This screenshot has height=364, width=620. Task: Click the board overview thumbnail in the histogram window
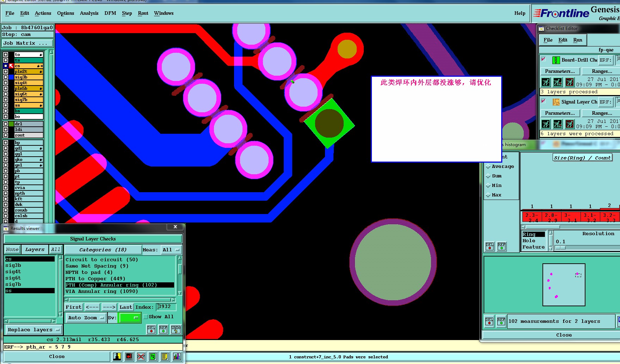coord(564,285)
